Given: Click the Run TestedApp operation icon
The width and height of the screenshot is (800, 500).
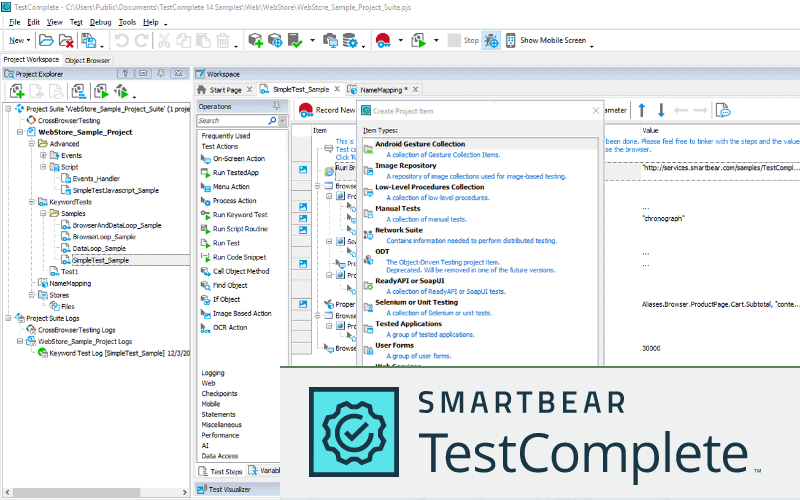Looking at the screenshot, I should [205, 173].
